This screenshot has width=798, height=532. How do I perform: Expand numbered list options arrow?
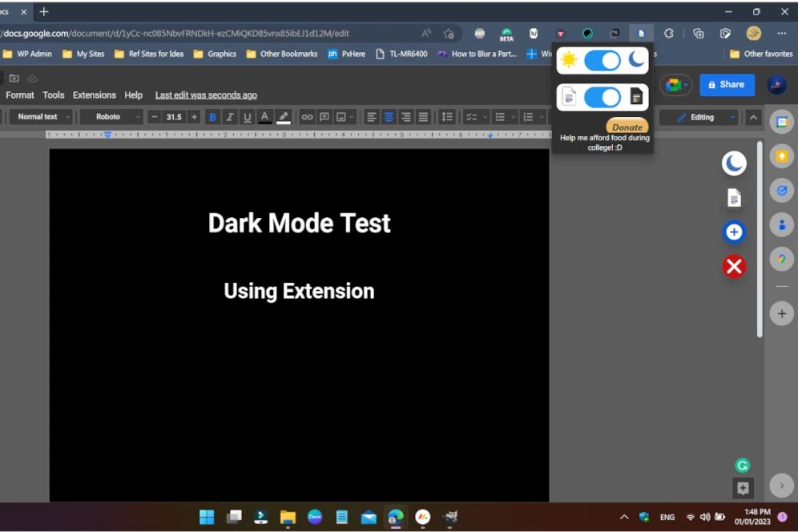click(x=542, y=118)
